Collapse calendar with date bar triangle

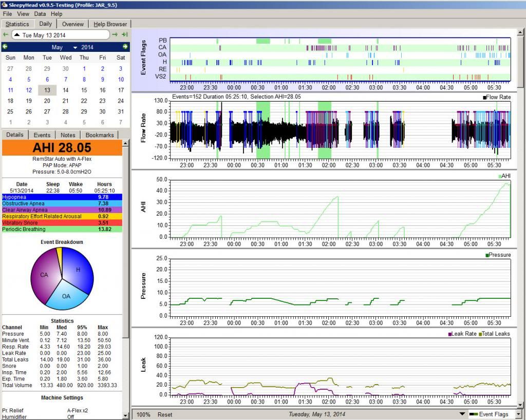17,35
